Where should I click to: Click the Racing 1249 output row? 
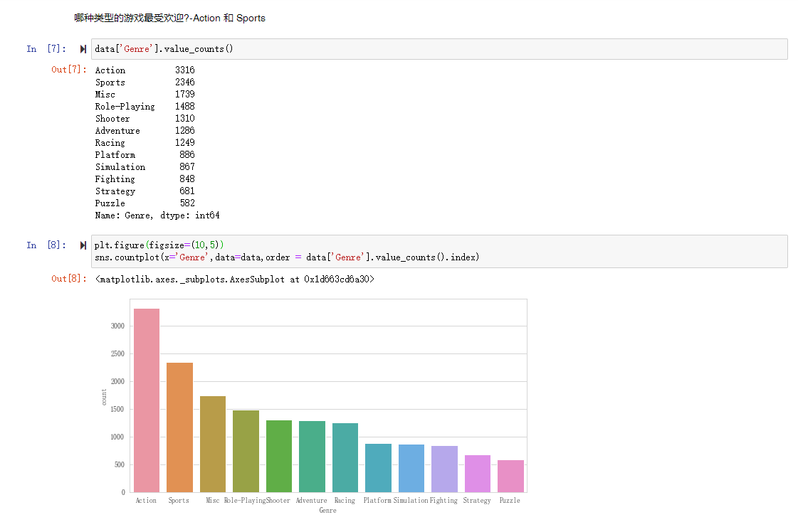(x=145, y=143)
